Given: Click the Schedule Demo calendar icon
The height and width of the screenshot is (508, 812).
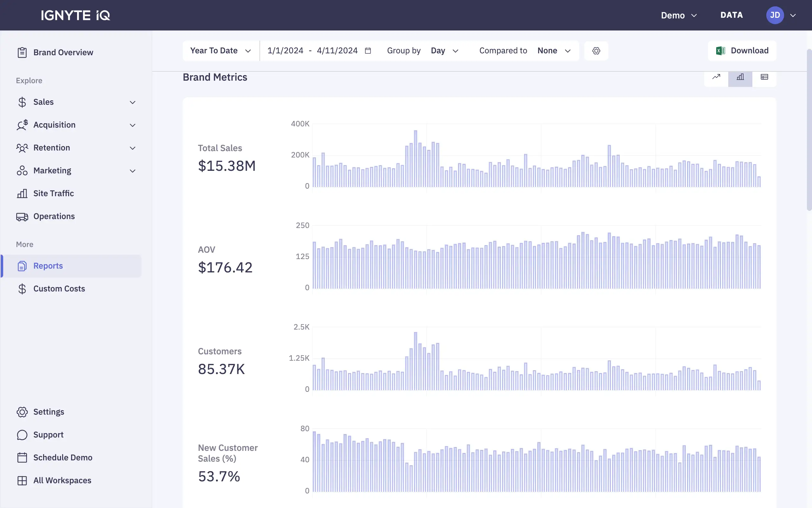Looking at the screenshot, I should pos(22,458).
